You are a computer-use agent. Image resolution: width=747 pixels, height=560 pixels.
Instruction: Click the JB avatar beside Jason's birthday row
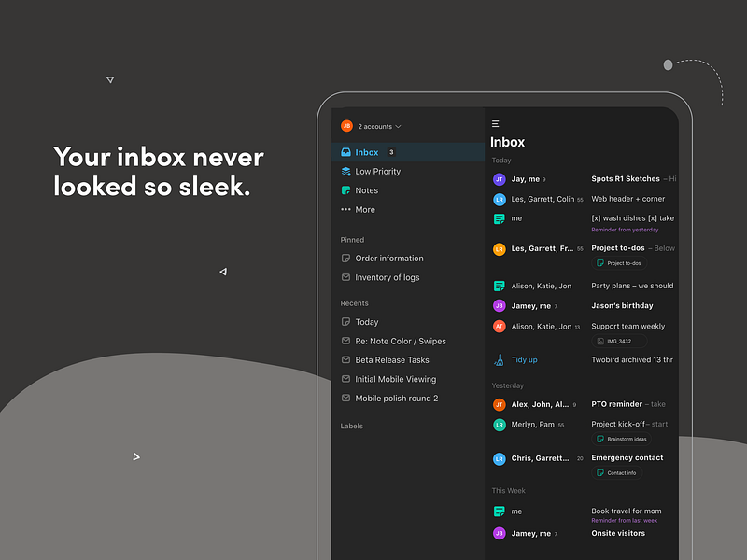point(500,306)
